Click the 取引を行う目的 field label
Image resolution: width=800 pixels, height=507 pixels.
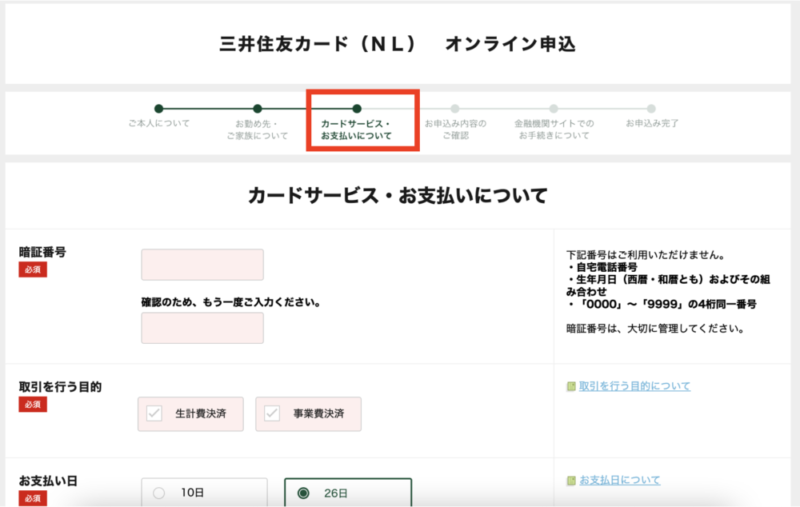(x=60, y=387)
